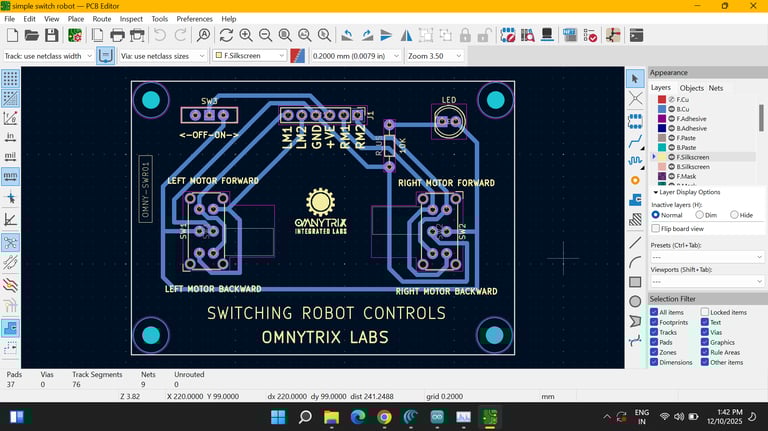Open Viewports dropdown in Appearance

707,281
